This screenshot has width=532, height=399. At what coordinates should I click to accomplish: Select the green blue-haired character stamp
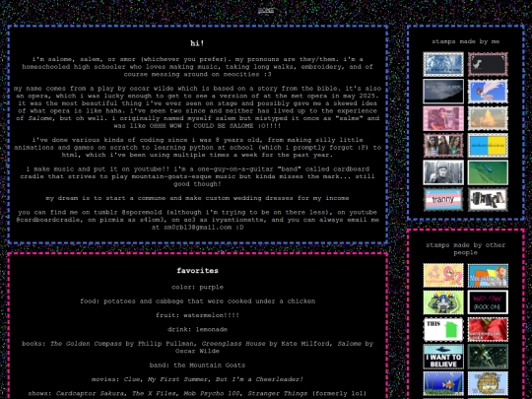coord(443,302)
